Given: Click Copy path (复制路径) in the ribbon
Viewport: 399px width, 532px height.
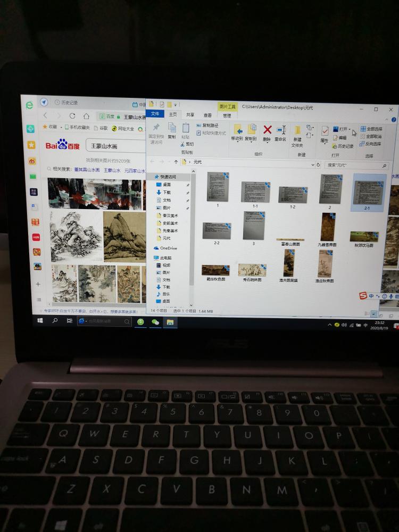Looking at the screenshot, I should tap(207, 126).
